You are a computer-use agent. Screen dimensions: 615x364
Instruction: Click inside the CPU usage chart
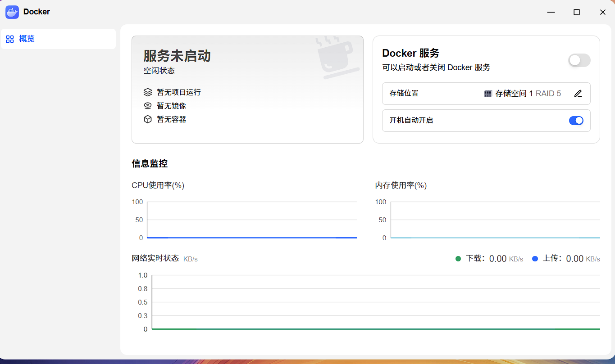pos(252,220)
